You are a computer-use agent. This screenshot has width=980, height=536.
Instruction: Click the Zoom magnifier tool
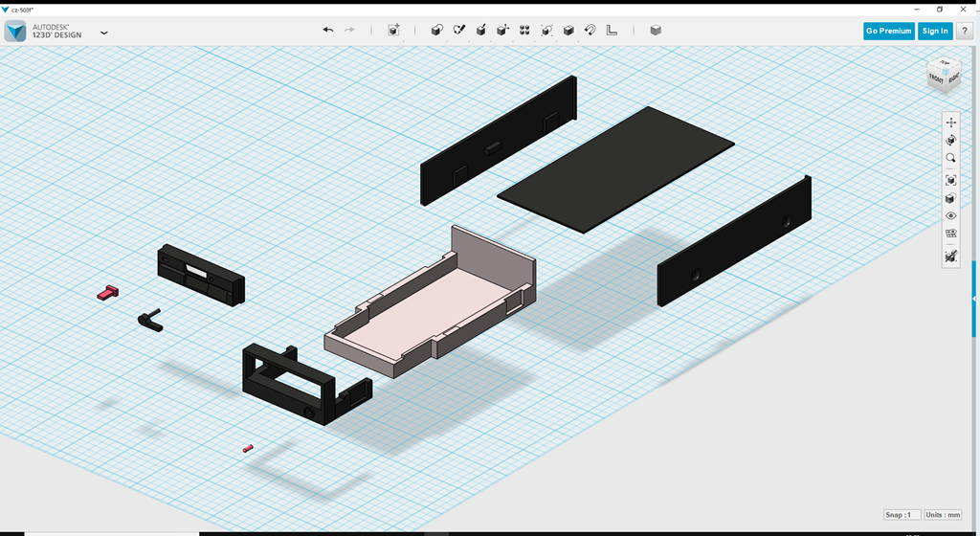coord(950,159)
